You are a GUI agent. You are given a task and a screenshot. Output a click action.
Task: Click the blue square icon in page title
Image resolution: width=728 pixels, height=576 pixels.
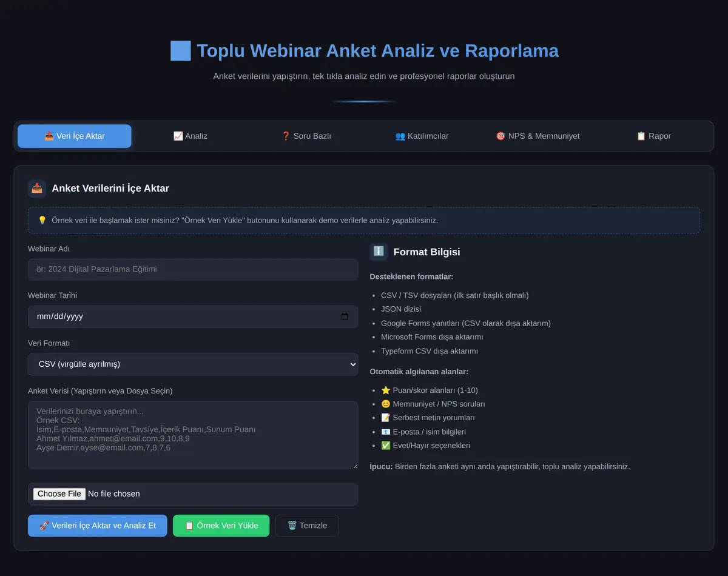[181, 50]
